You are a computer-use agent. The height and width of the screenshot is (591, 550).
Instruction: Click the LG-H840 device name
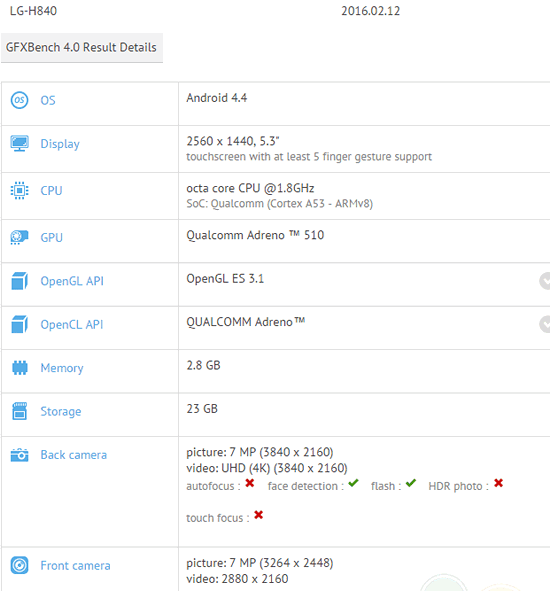33,11
